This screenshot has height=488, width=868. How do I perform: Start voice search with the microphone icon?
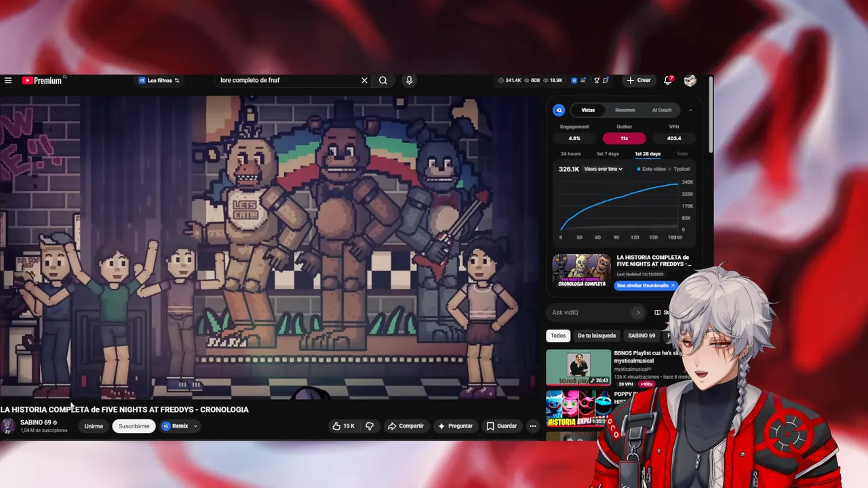[x=409, y=80]
